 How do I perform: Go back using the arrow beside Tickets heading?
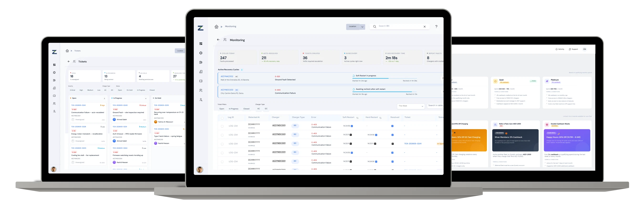(x=69, y=62)
